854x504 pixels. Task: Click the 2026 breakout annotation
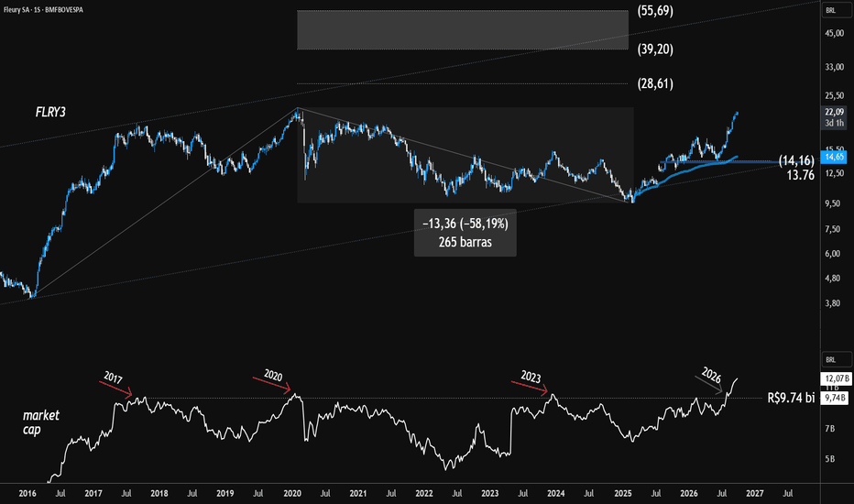click(711, 374)
